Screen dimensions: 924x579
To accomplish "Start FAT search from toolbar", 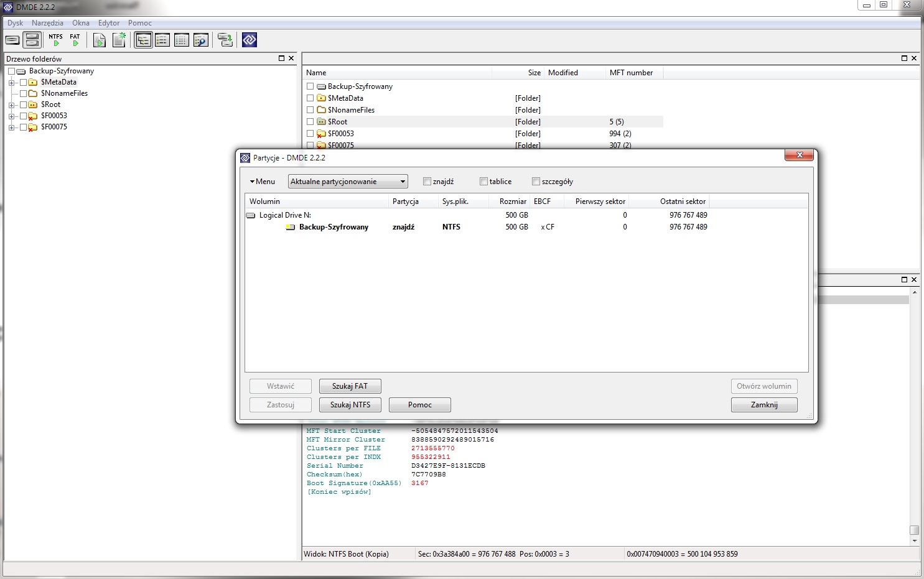I will tap(75, 40).
